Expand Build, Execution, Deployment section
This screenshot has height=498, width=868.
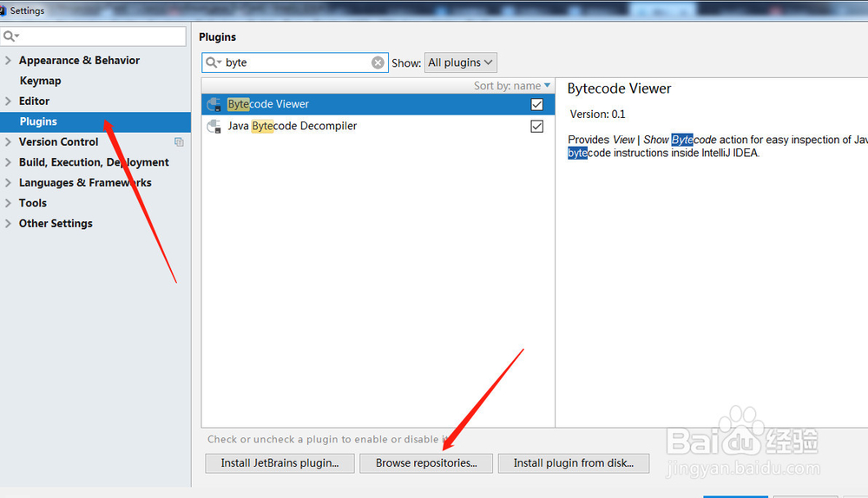(8, 163)
